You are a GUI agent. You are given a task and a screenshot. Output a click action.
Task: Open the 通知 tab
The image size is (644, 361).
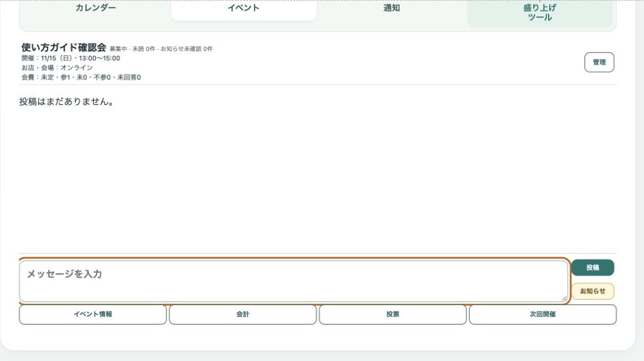point(391,8)
